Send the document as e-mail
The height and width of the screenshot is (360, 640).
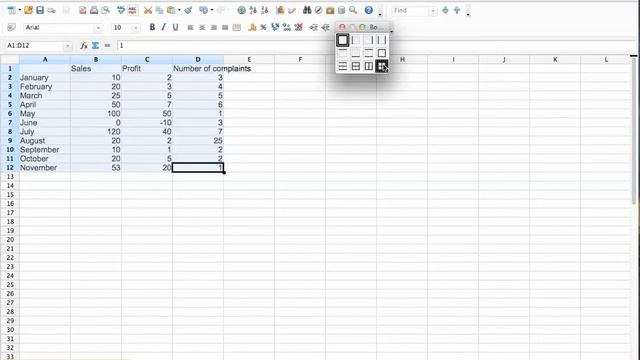[51, 10]
